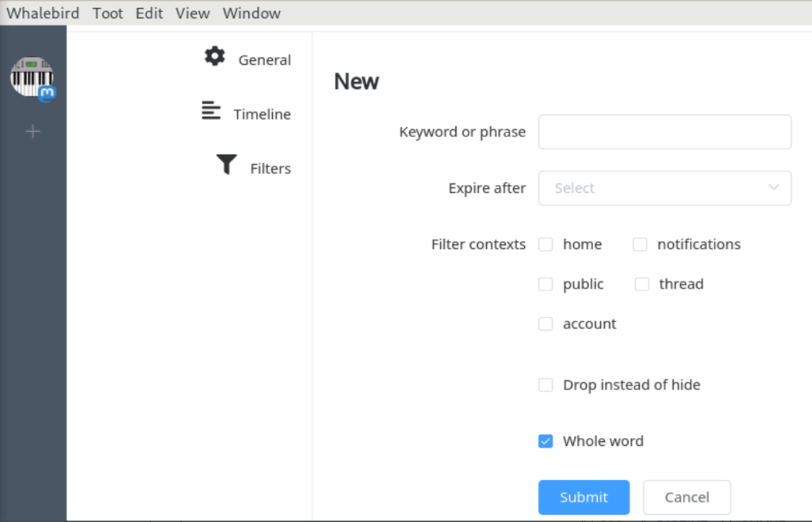Image resolution: width=812 pixels, height=522 pixels.
Task: Submit the new filter
Action: pos(584,497)
